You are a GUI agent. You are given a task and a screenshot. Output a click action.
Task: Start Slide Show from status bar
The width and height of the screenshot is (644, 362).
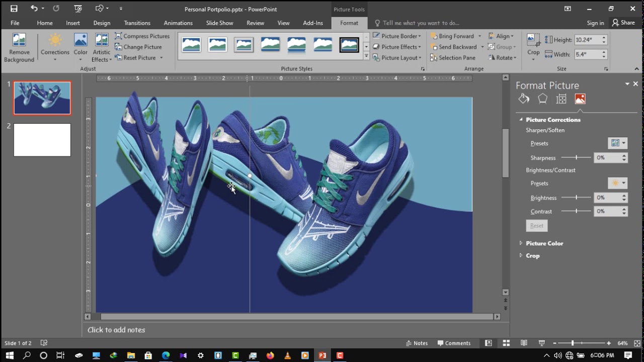click(x=542, y=343)
